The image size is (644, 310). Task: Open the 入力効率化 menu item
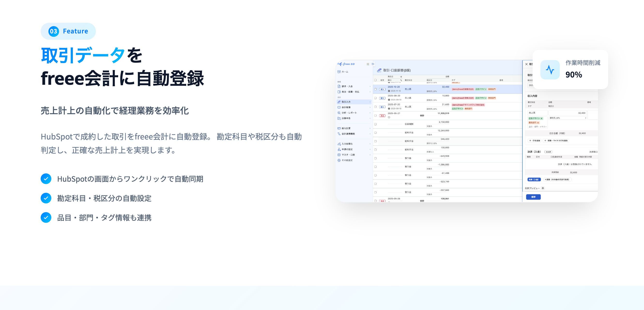click(354, 144)
